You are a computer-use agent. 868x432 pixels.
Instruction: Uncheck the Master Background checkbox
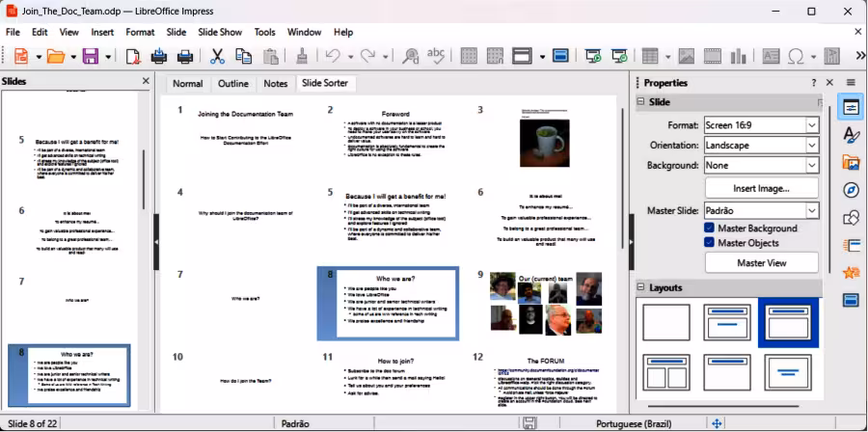709,228
